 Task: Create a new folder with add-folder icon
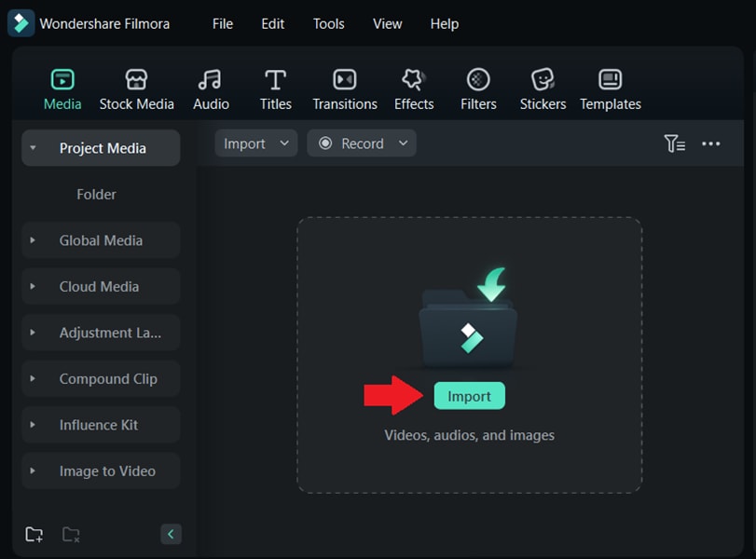coord(34,534)
